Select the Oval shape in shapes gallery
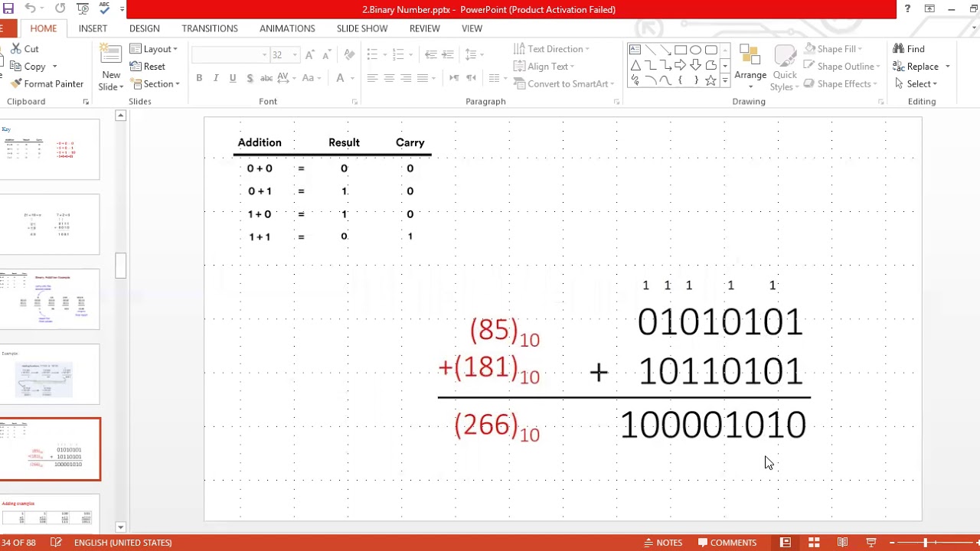980x551 pixels. pyautogui.click(x=695, y=50)
